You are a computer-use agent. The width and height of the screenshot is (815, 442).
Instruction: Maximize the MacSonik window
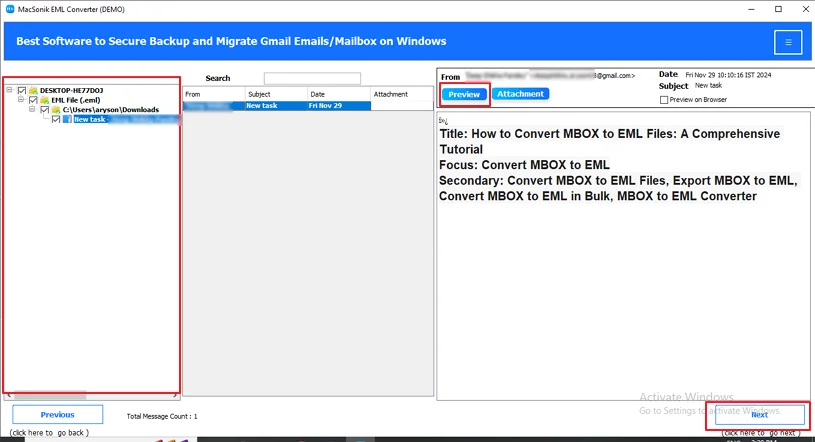coord(778,9)
